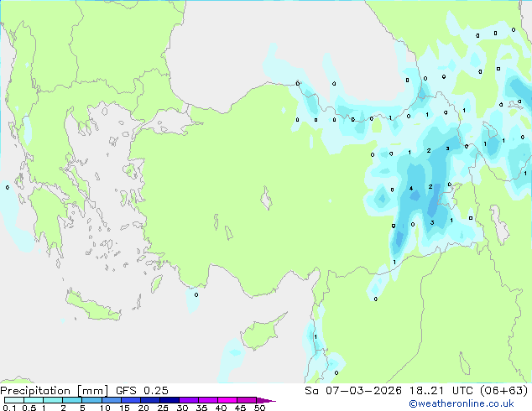Viewport: 532px width, 411px height.
Task: Click the 0.1–0.5 mm legend color swatch
Action: 14,400
